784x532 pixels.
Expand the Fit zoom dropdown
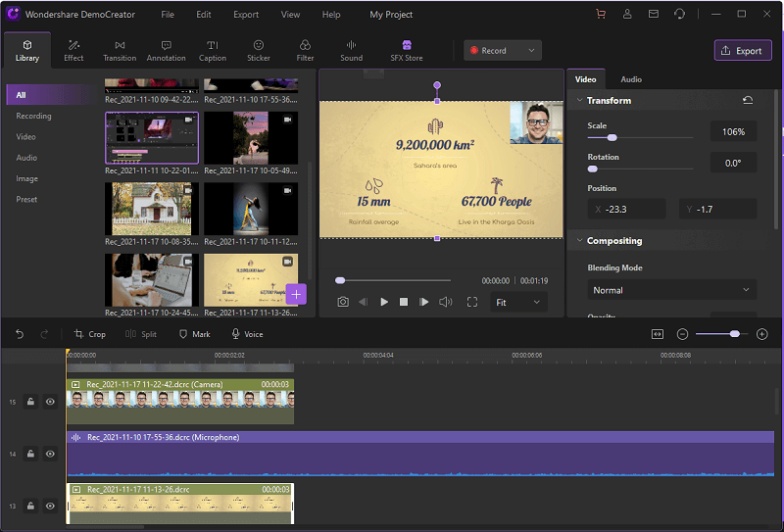pos(518,303)
